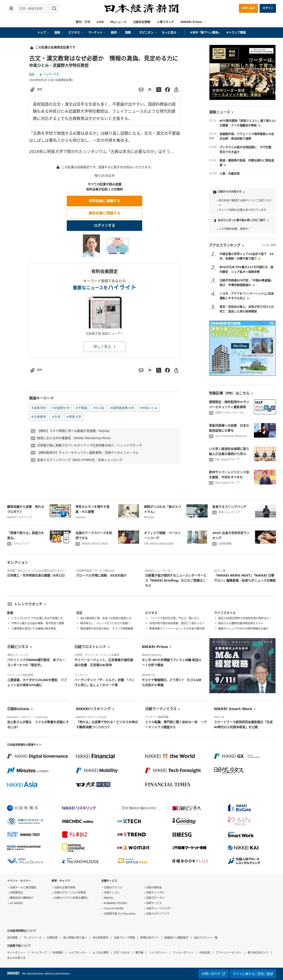Open the Minutes by NIKKEI logo
Image resolution: width=283 pixels, height=980 pixels.
point(28,770)
